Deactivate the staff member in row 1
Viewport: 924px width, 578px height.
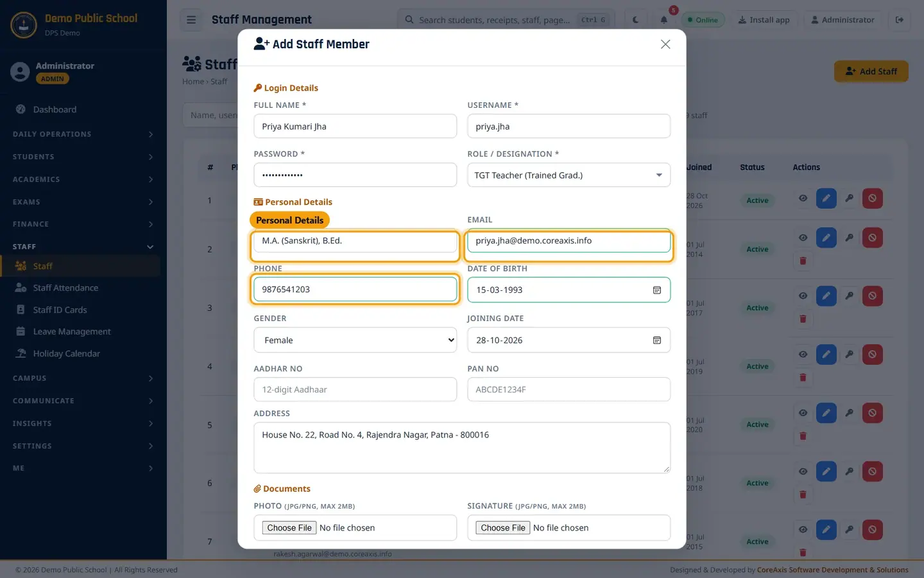[873, 198]
